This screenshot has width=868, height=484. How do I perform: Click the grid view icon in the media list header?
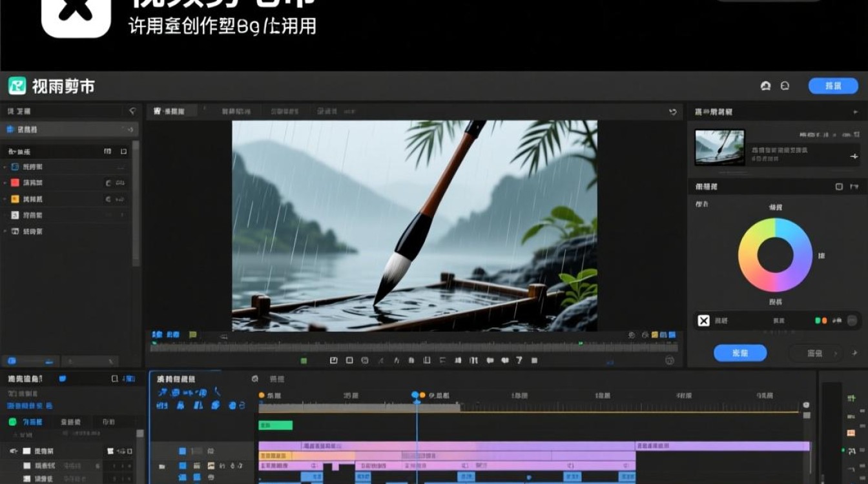(x=108, y=151)
